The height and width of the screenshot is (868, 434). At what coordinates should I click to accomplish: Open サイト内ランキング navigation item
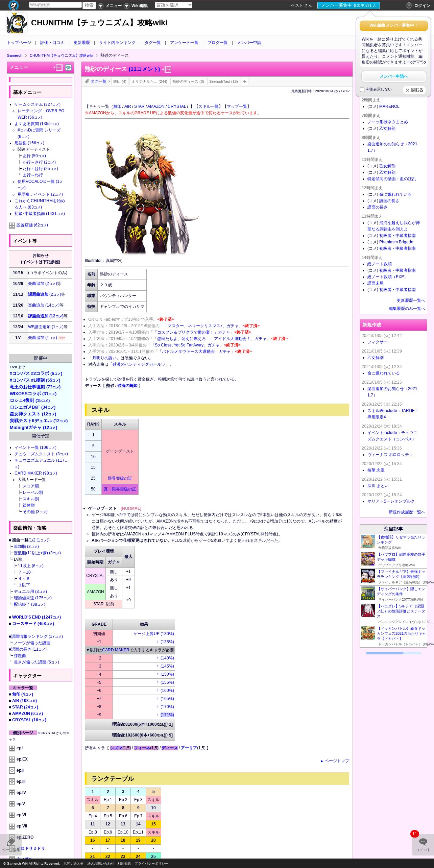117,43
